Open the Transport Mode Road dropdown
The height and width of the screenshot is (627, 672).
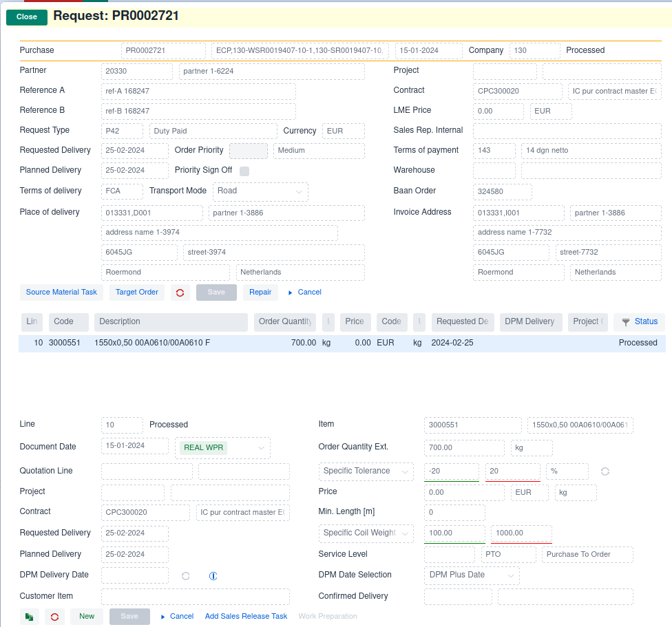point(260,191)
